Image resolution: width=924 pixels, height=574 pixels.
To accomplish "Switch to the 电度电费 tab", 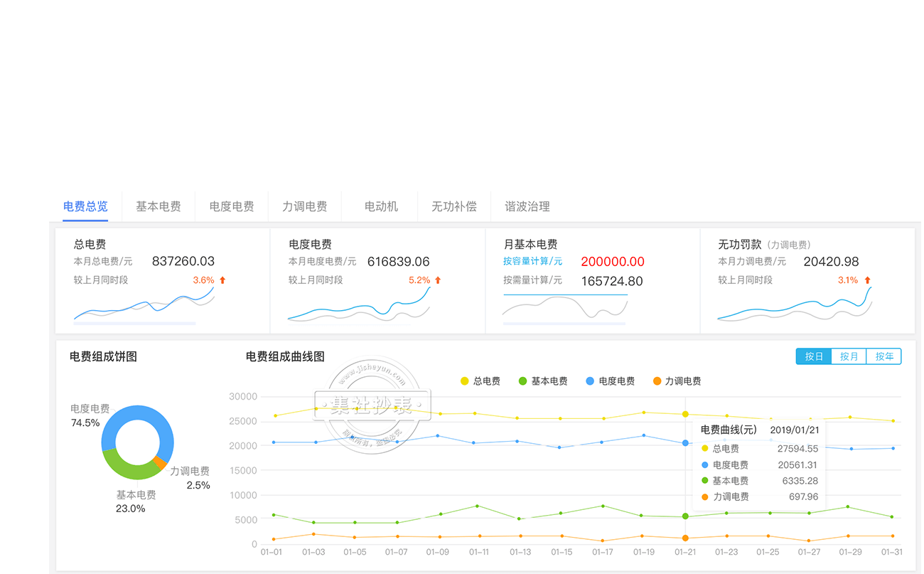I will pos(232,206).
